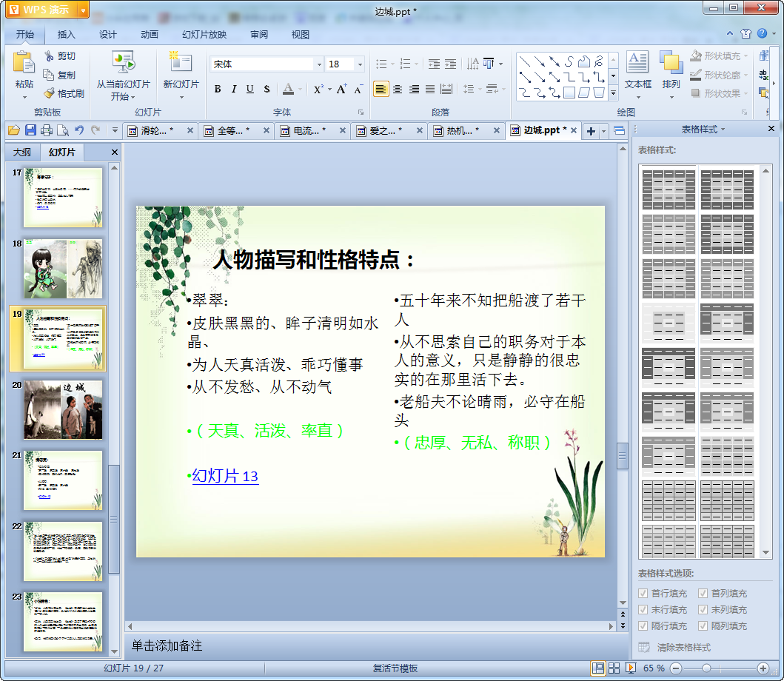This screenshot has height=681, width=784.
Task: Open the Shape Effects (形状效果) dropdown
Action: pos(746,93)
